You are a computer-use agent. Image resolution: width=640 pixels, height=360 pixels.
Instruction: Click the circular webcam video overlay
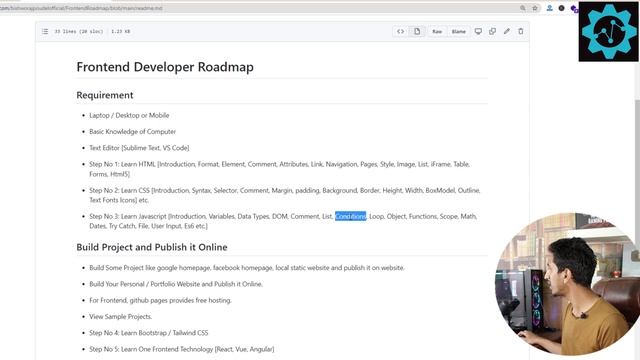coord(568,284)
